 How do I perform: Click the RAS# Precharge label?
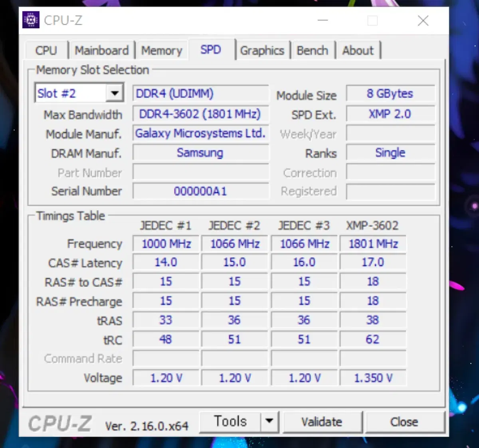click(79, 302)
